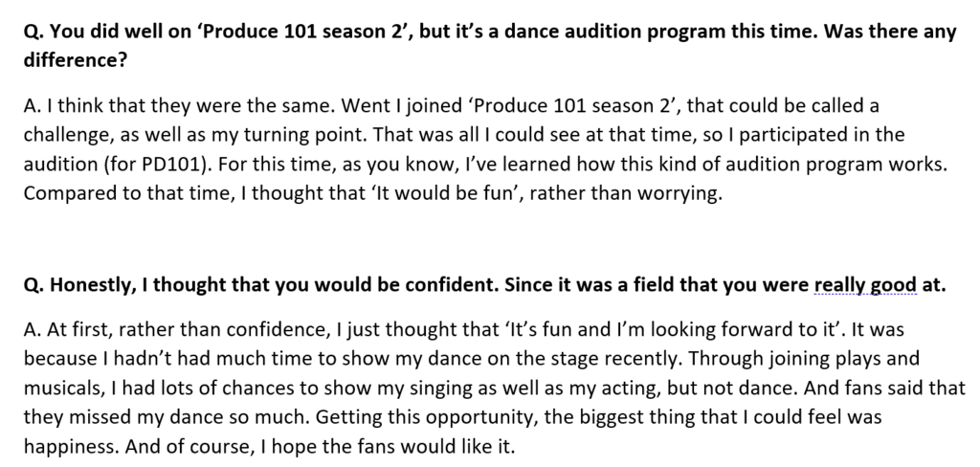Click the first bold question about Produce 101
This screenshot has height=467, width=980.
[x=490, y=46]
